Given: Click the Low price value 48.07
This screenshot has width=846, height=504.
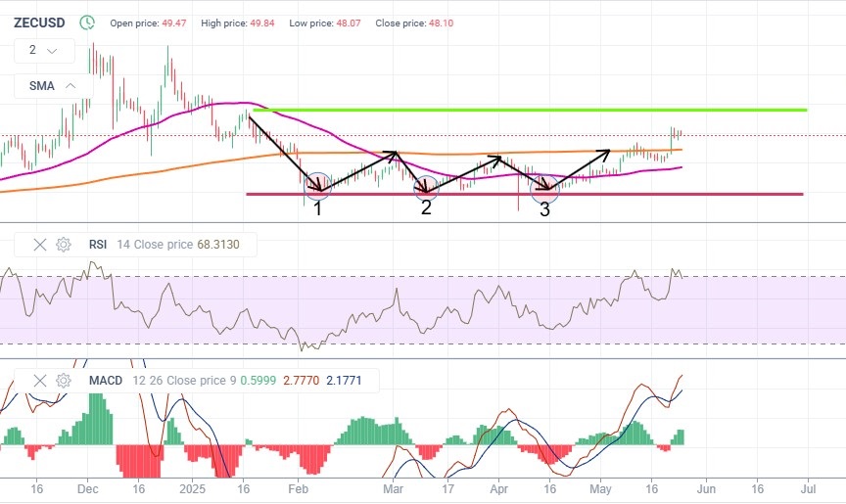Looking at the screenshot, I should (349, 23).
